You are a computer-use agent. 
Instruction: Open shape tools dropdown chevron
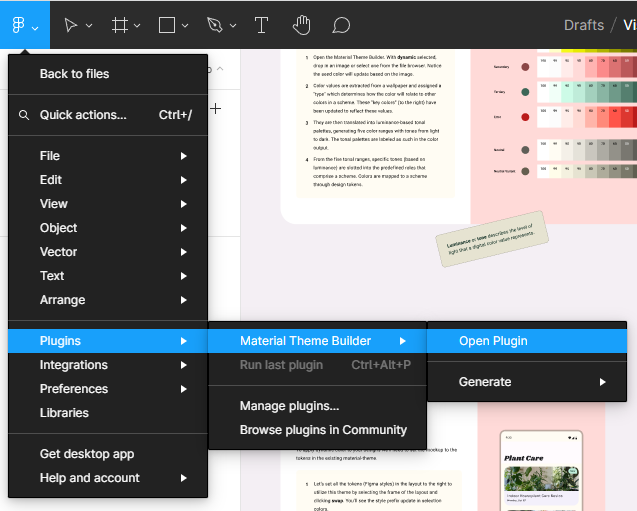(185, 26)
